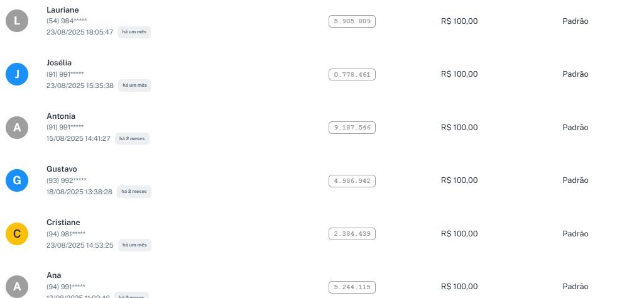Image resolution: width=644 pixels, height=298 pixels.
Task: Click Ana's gray A avatar
Action: click(17, 287)
